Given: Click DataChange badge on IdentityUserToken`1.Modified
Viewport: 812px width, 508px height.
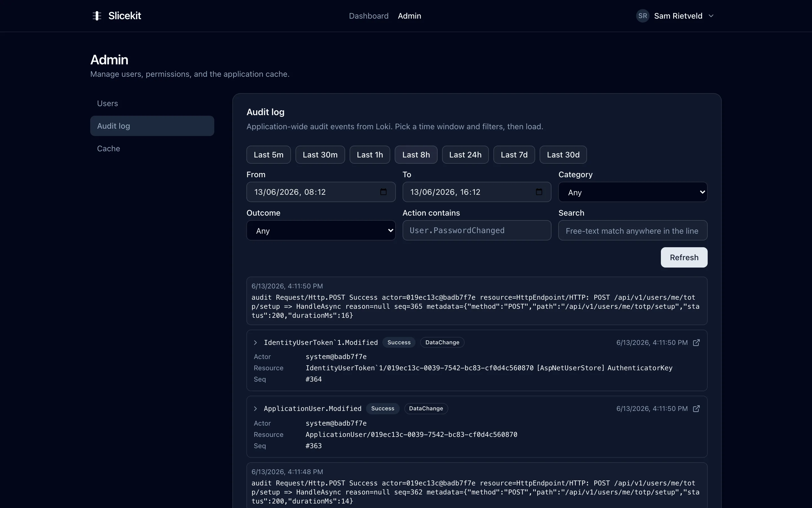Looking at the screenshot, I should (x=442, y=342).
